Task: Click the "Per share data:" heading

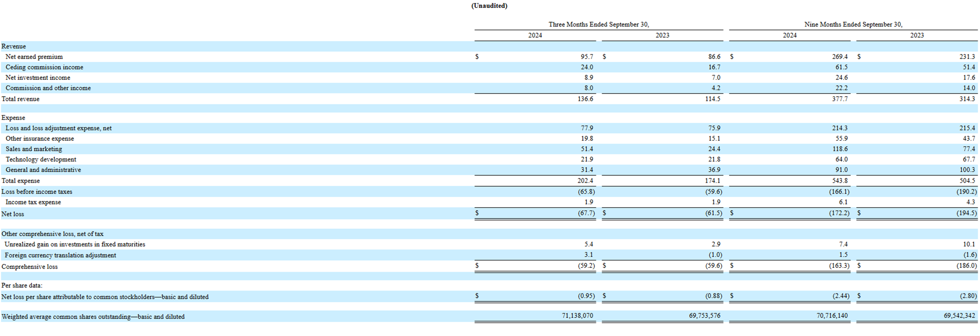Action: tap(22, 285)
